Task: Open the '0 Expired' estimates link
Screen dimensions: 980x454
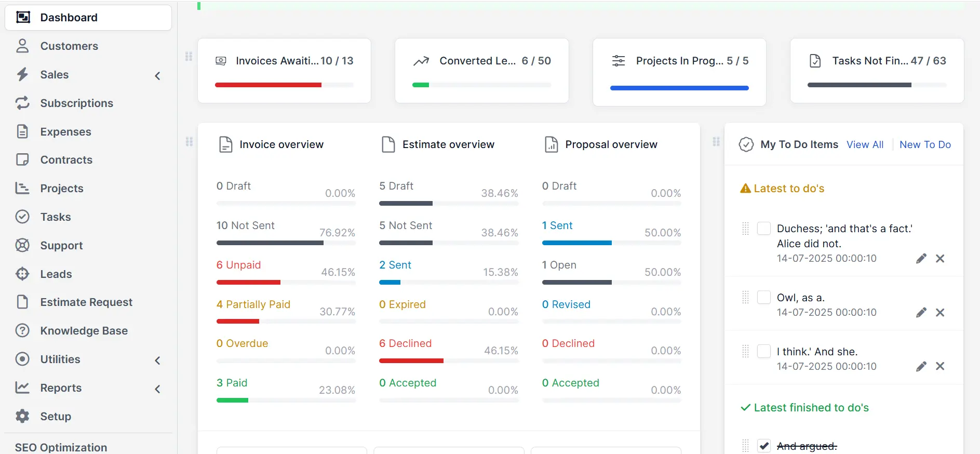Action: (402, 304)
